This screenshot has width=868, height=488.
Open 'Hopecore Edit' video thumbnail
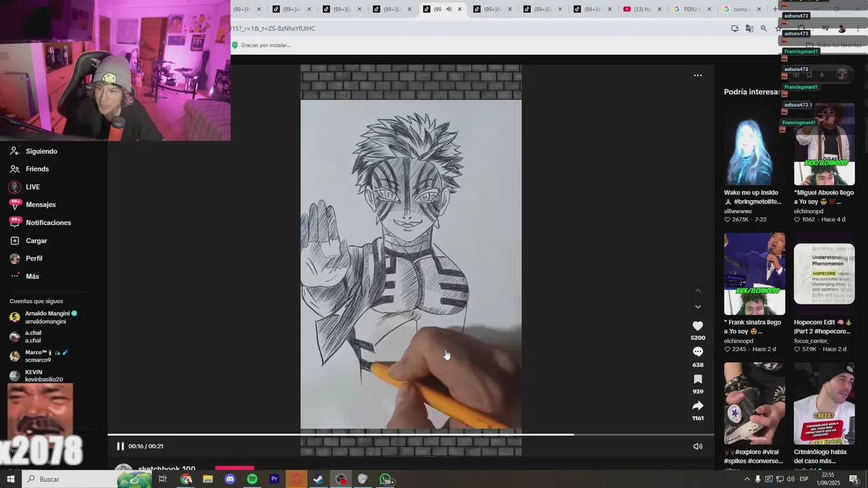[824, 274]
